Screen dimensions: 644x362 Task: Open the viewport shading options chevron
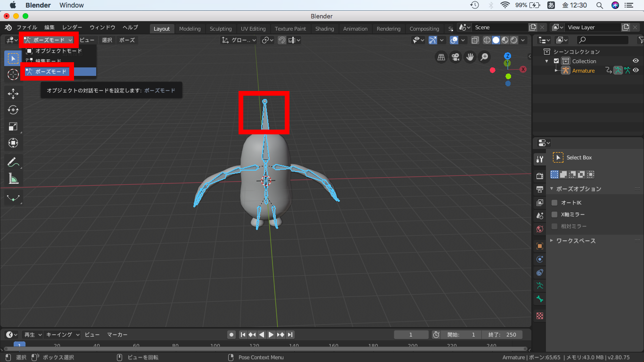523,40
